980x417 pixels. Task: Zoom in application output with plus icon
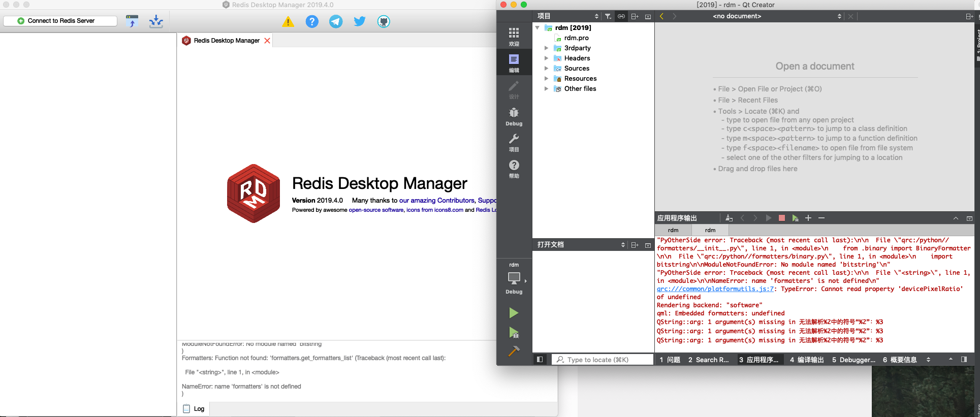coord(808,218)
